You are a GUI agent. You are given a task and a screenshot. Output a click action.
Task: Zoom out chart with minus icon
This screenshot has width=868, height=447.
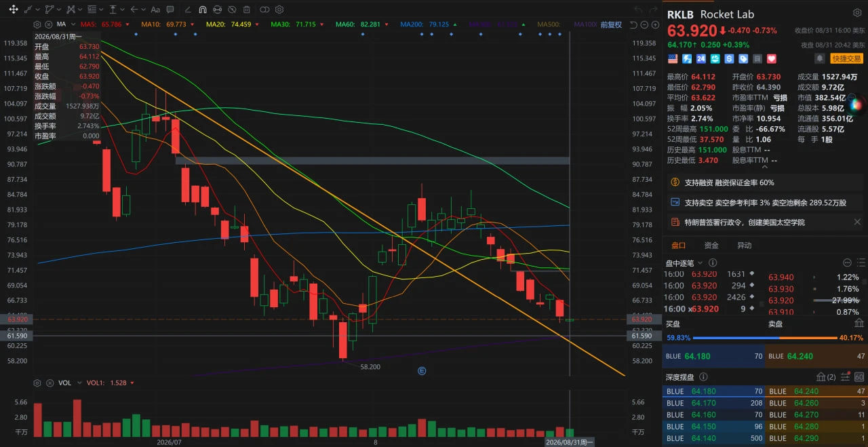coord(644,24)
